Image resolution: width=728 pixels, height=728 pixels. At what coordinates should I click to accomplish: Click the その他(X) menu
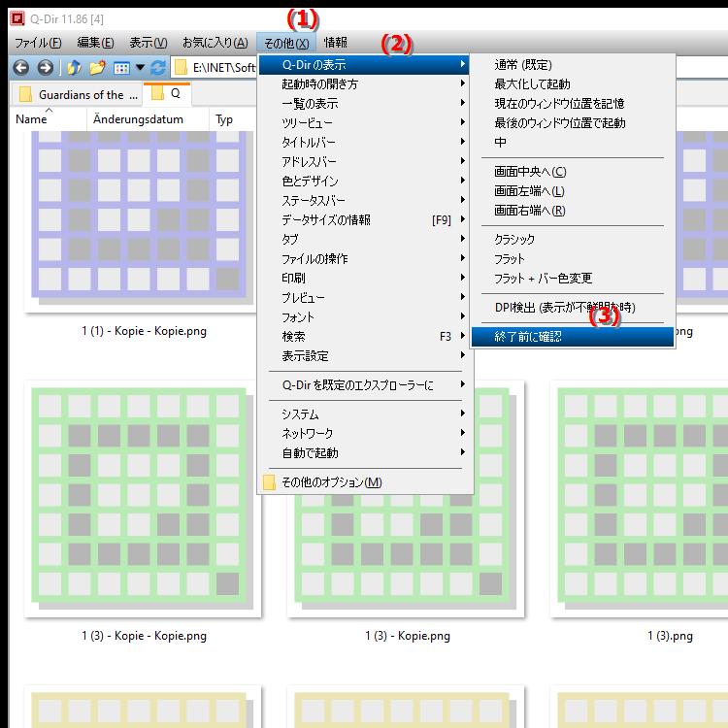click(286, 43)
